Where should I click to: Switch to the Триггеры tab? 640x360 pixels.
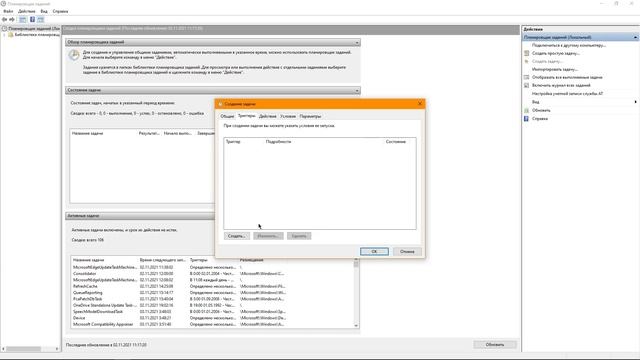click(x=247, y=116)
